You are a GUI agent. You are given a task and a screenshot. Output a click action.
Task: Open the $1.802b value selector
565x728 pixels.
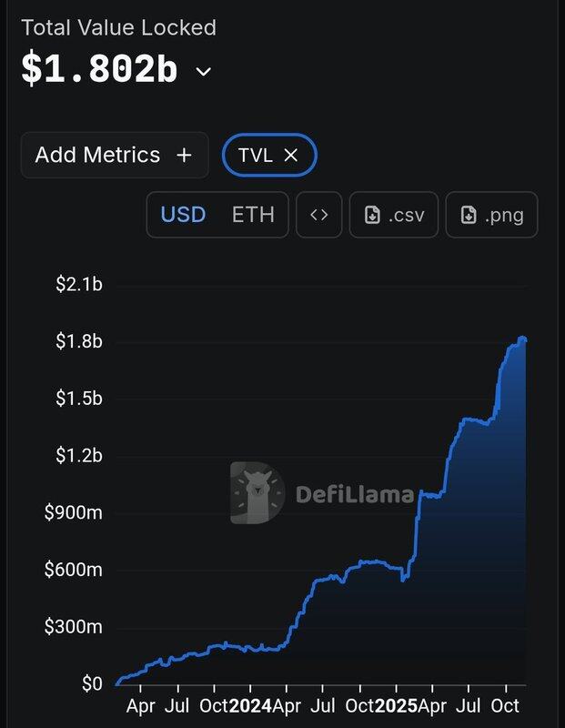[99, 70]
